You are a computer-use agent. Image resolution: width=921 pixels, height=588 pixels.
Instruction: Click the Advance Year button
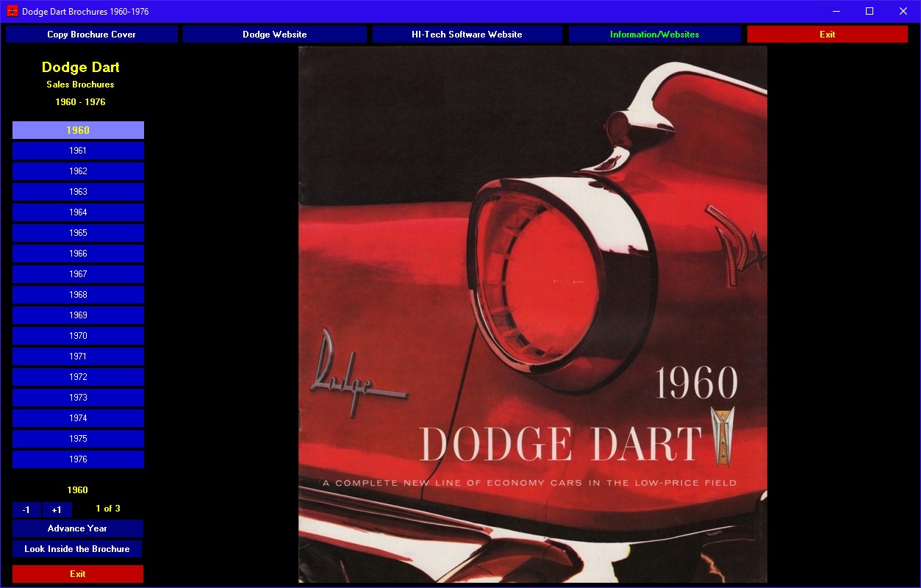click(x=77, y=528)
